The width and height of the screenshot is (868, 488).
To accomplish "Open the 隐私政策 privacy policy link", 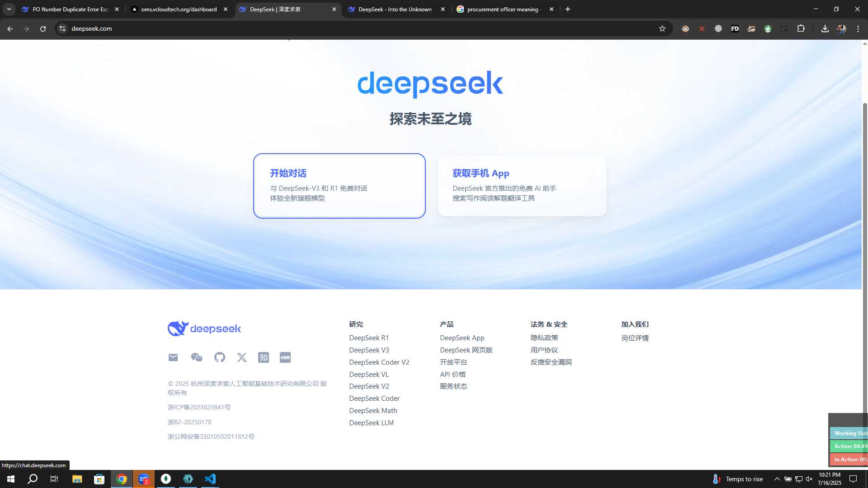I will click(544, 338).
